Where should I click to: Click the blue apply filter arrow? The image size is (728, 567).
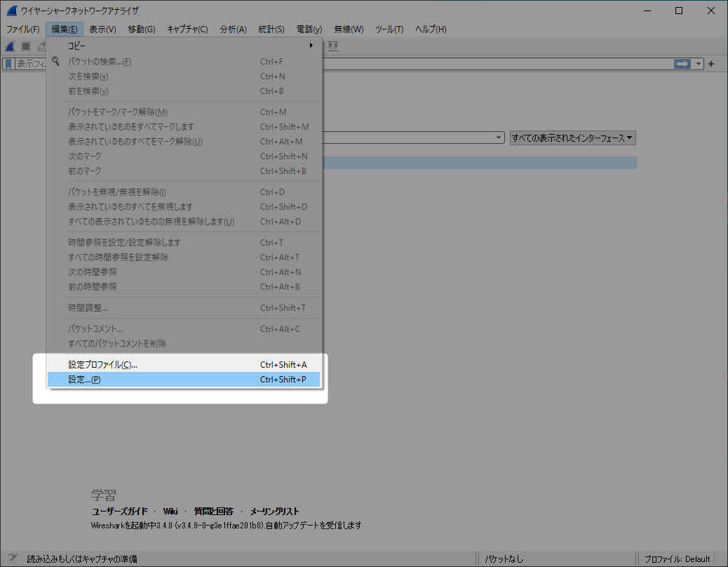pyautogui.click(x=682, y=64)
